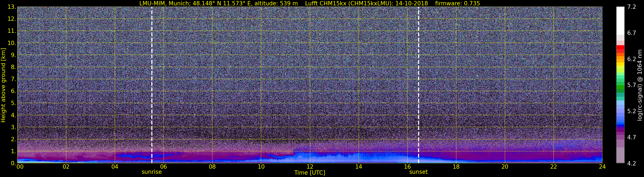Click colorbar tick value '6.2'
The width and height of the screenshot is (644, 177).
click(632, 59)
